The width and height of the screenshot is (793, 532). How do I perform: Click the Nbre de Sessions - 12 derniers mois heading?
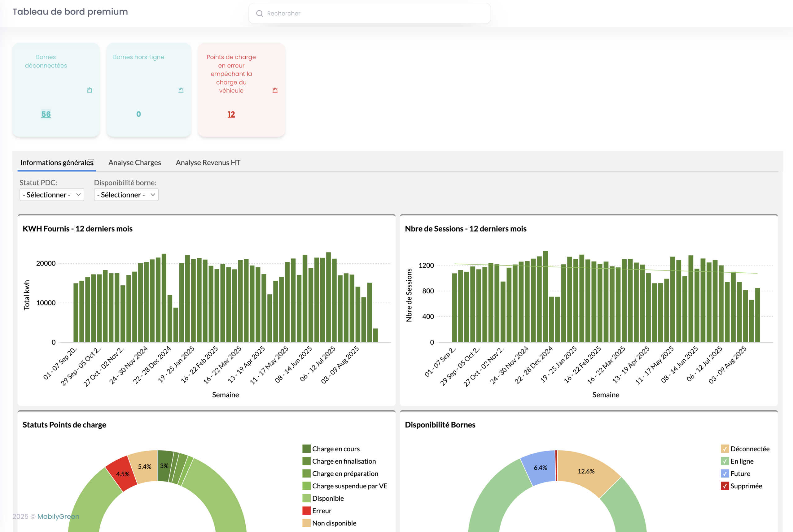click(x=466, y=229)
